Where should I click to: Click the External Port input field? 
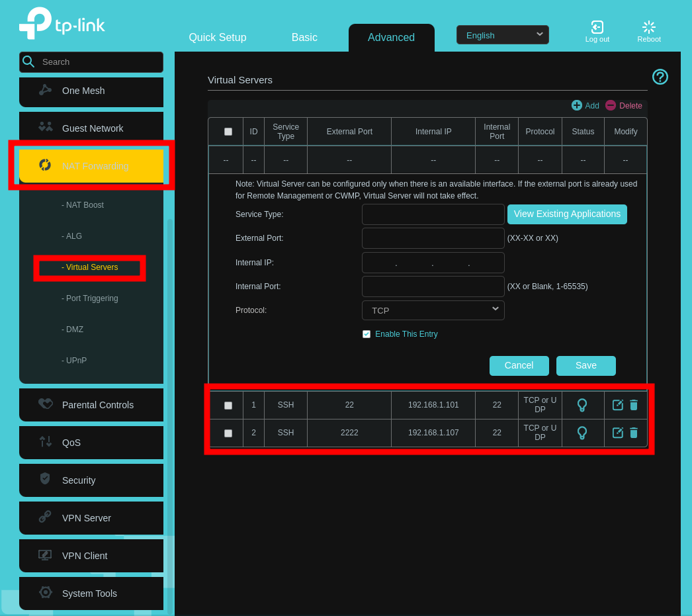pyautogui.click(x=433, y=238)
